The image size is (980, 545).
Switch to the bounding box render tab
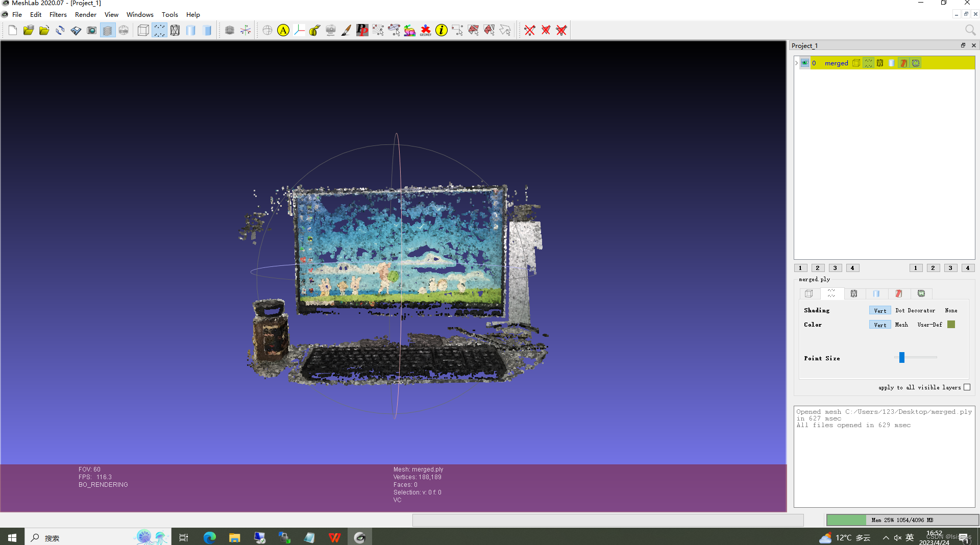point(809,293)
